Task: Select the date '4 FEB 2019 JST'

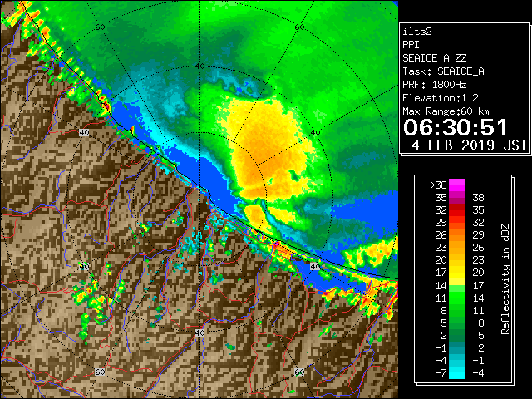Action: coord(469,145)
